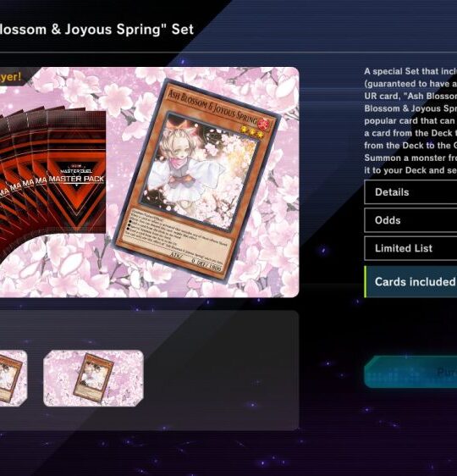The height and width of the screenshot is (476, 457).
Task: View the Odds information
Action: [410, 220]
